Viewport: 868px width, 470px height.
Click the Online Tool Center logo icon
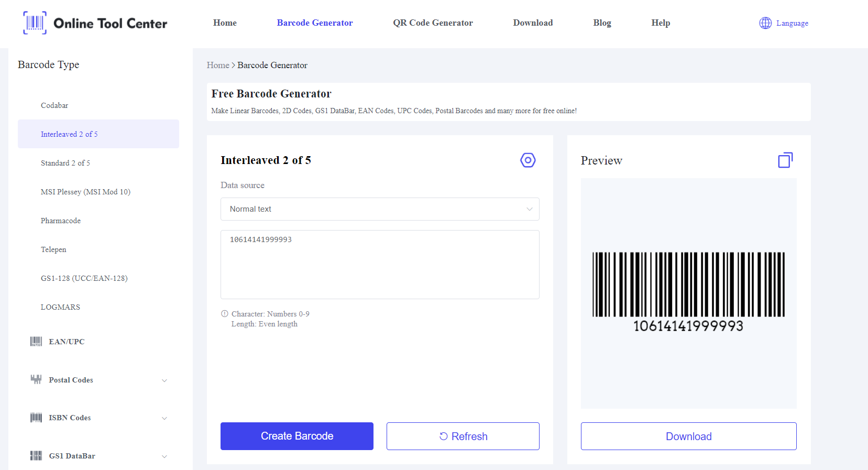pos(35,23)
